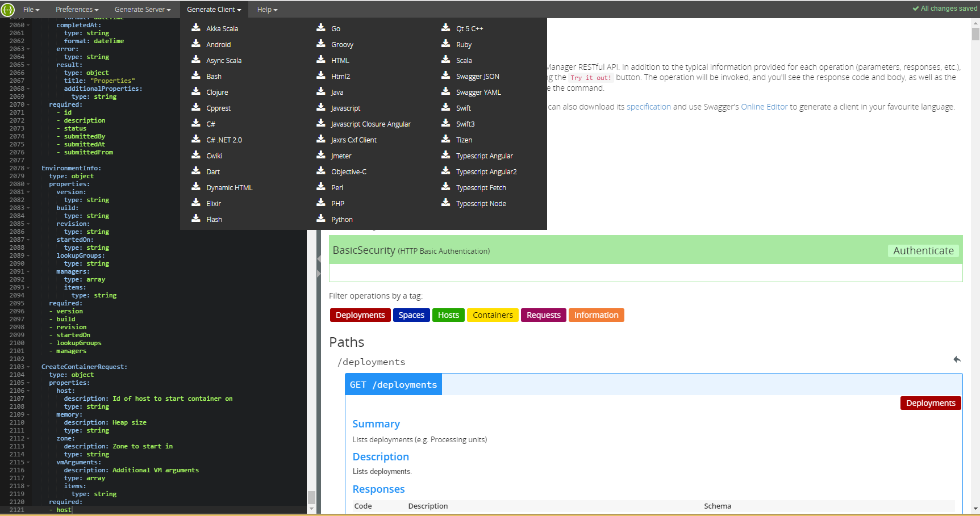Filter operations by Deployments tag

pyautogui.click(x=360, y=315)
